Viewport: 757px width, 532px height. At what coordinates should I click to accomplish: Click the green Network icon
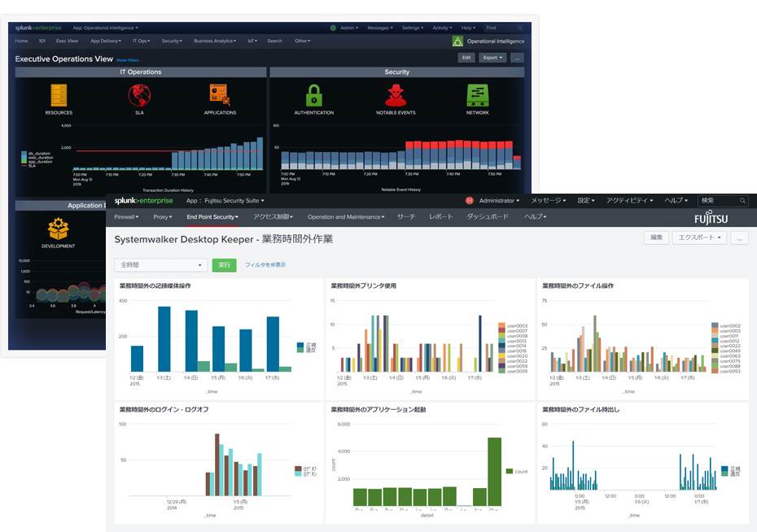[x=478, y=95]
